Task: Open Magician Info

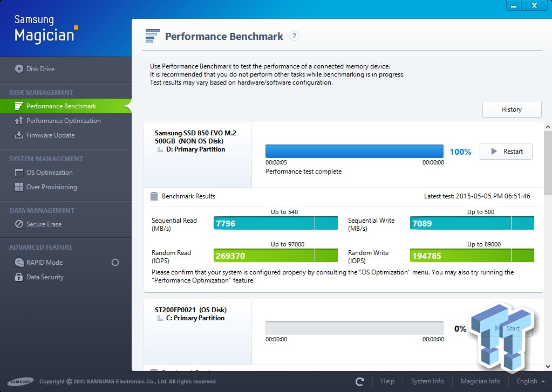Action: 480,381
